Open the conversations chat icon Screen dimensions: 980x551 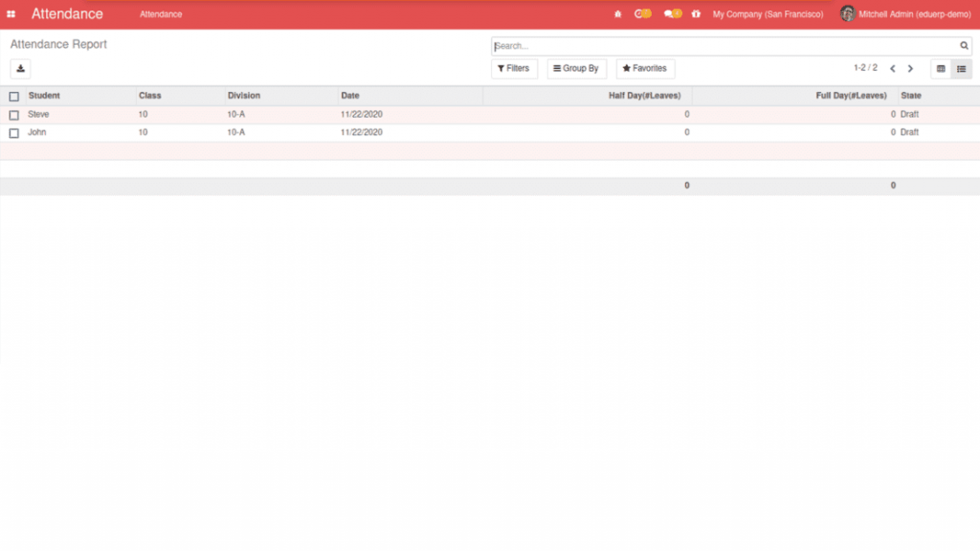pyautogui.click(x=673, y=13)
